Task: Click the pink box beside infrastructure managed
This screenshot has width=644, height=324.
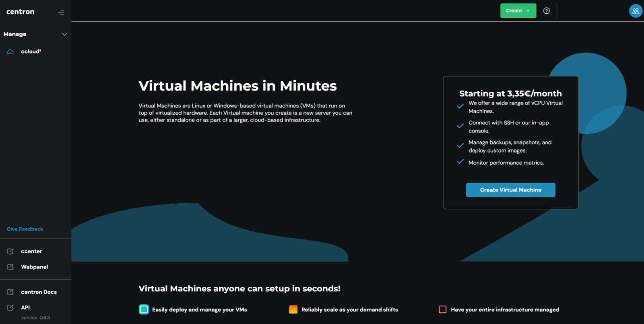Action: [x=443, y=309]
